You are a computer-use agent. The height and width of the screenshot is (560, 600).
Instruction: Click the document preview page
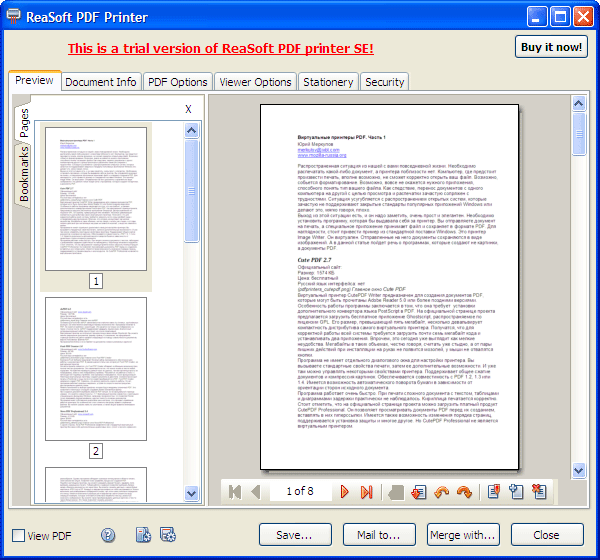coord(390,287)
